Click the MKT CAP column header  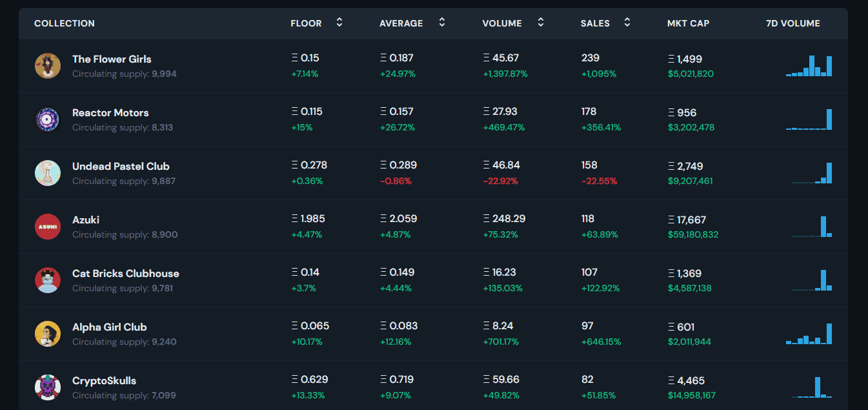coord(688,23)
